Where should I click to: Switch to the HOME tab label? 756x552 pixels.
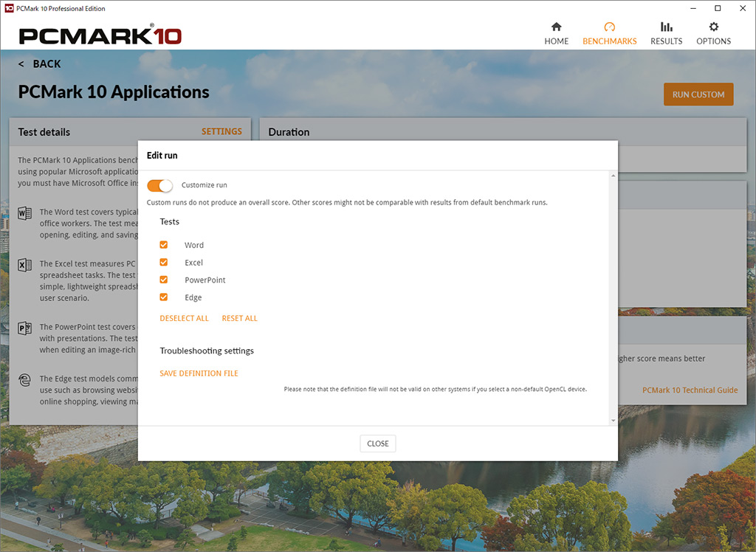[x=557, y=41]
